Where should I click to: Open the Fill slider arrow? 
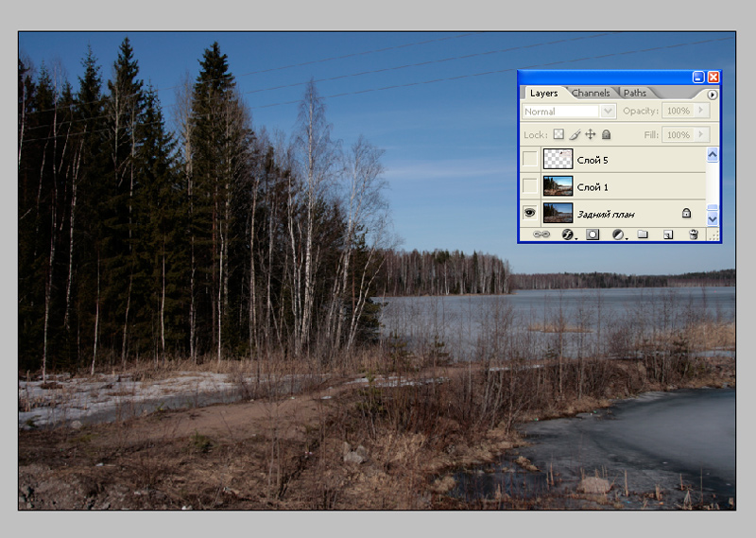pos(701,134)
